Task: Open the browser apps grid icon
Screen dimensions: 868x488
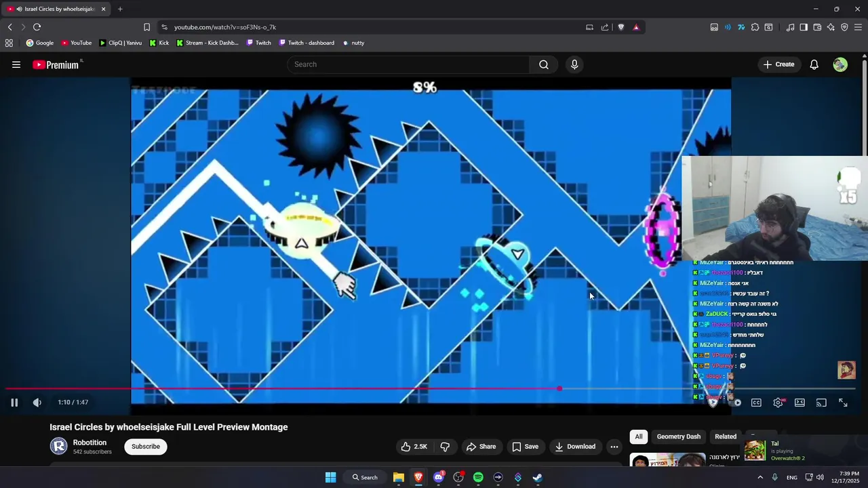Action: [x=9, y=43]
